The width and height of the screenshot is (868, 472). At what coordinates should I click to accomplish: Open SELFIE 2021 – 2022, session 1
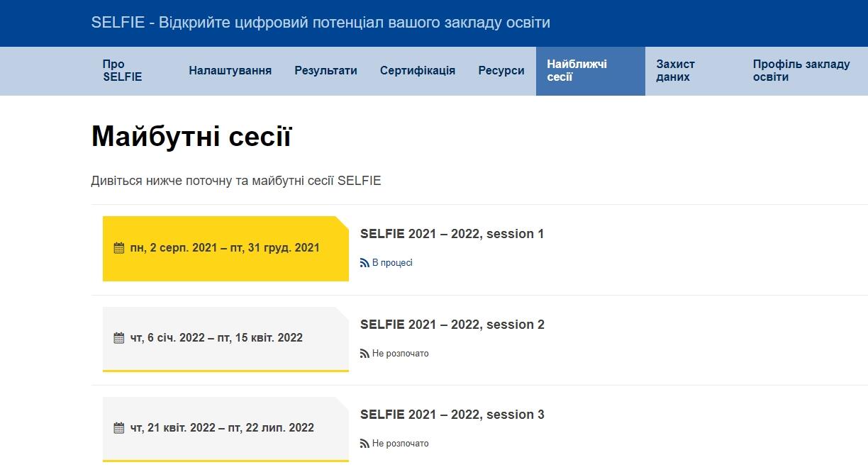pyautogui.click(x=452, y=234)
